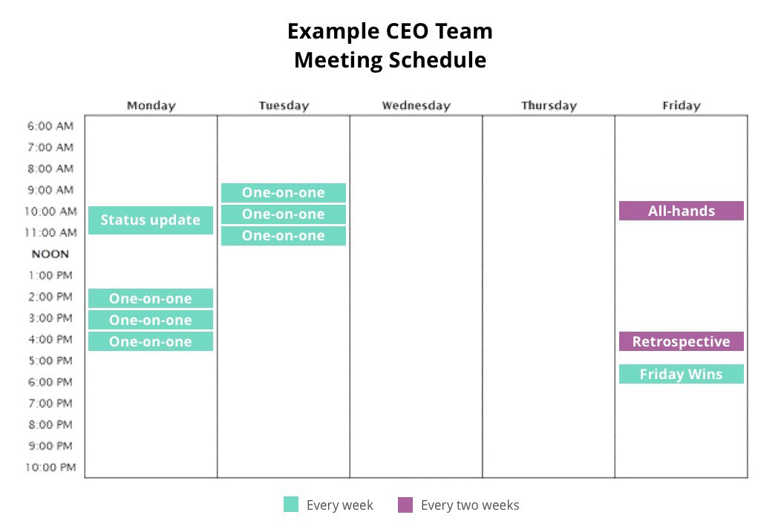Click the 6:00 AM time label
The width and height of the screenshot is (781, 532).
click(50, 126)
